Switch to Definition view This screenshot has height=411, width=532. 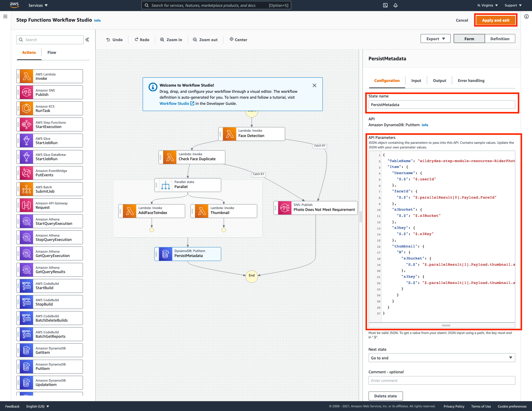click(x=500, y=39)
